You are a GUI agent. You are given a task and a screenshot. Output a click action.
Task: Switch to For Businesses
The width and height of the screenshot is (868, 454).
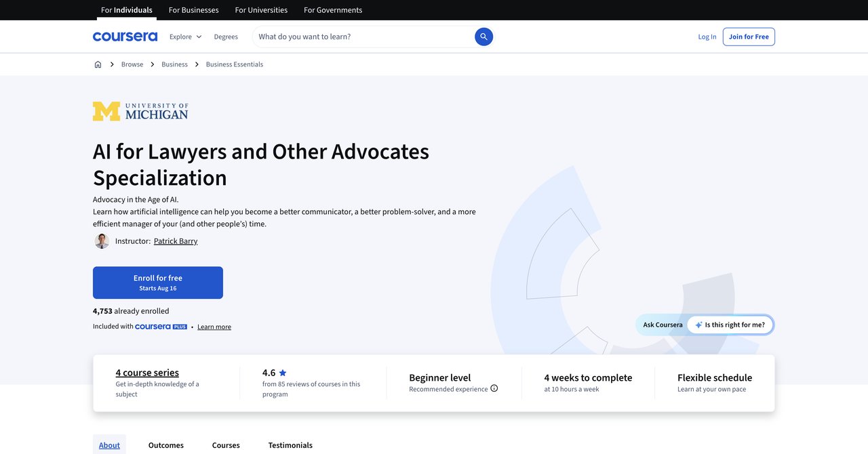(194, 10)
